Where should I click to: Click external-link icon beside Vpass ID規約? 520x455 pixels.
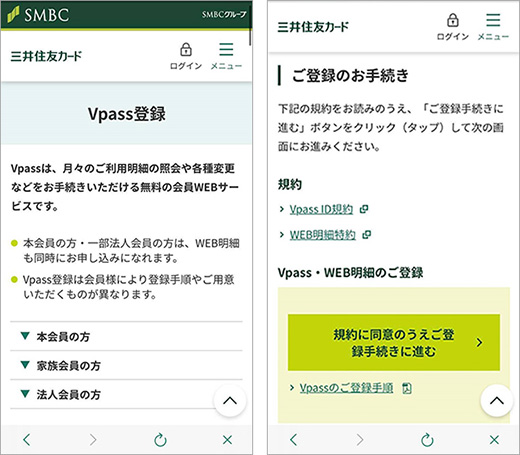364,209
